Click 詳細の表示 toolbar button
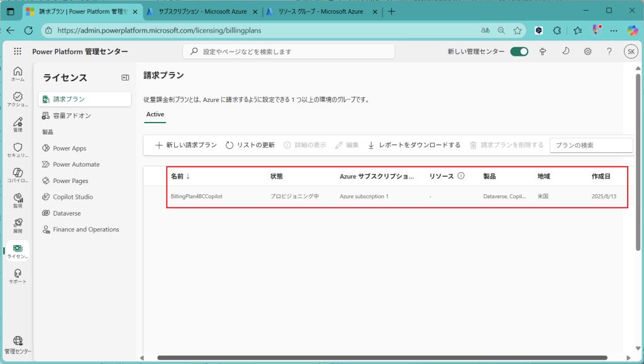The height and width of the screenshot is (364, 644). [305, 145]
